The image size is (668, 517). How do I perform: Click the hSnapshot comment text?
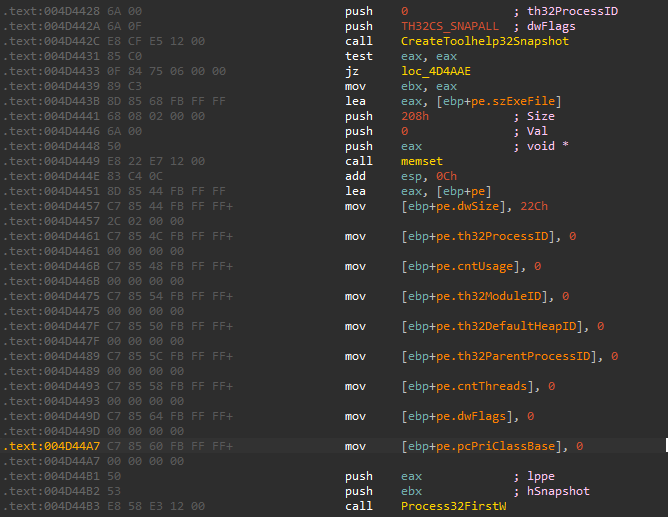[x=556, y=491]
